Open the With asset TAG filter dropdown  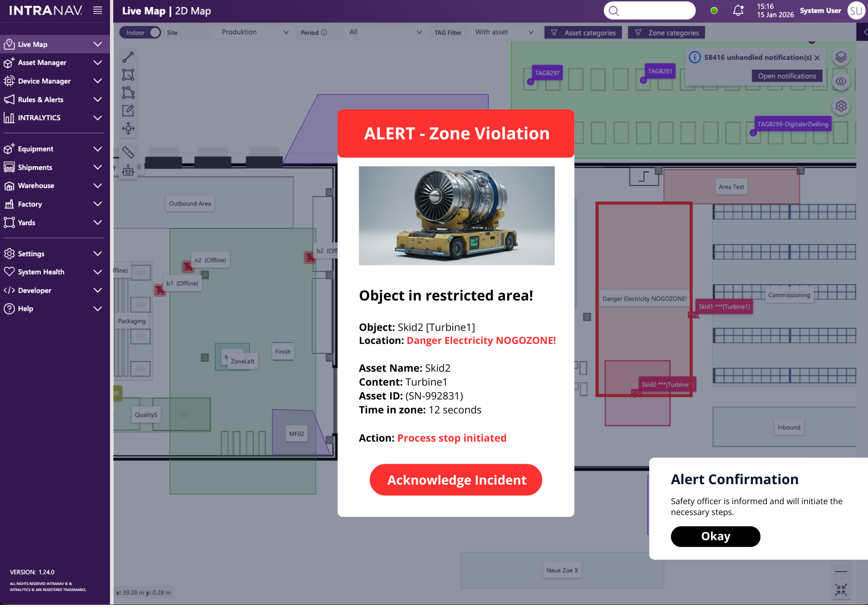[503, 32]
